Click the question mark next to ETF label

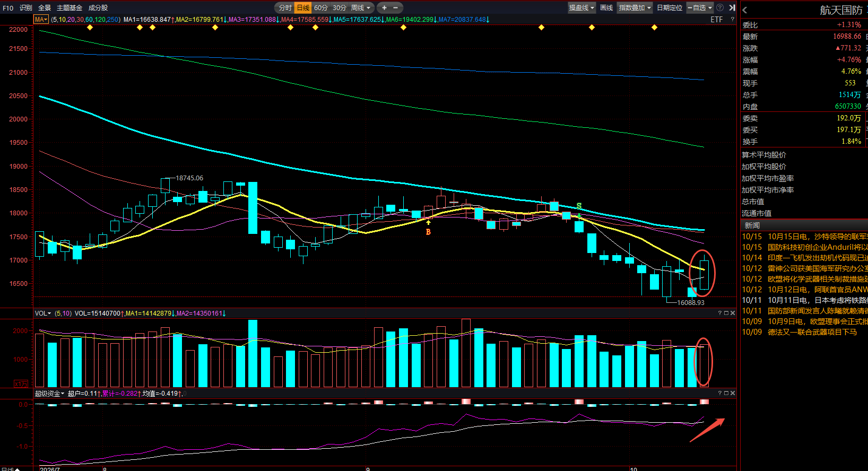733,19
